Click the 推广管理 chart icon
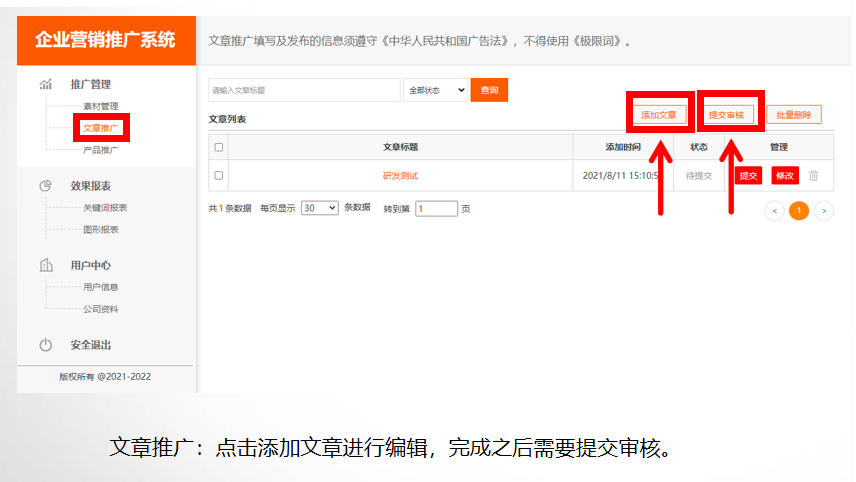 (x=46, y=84)
